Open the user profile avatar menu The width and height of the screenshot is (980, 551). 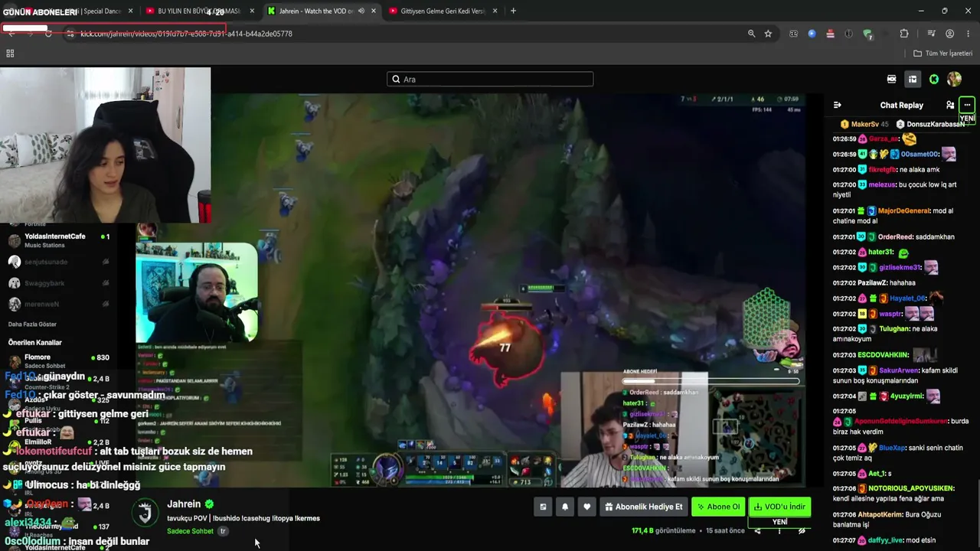(x=954, y=79)
